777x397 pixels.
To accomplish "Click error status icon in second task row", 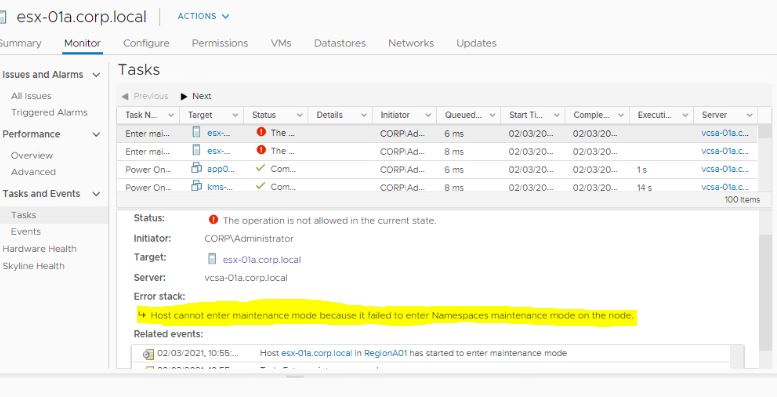I will (261, 150).
